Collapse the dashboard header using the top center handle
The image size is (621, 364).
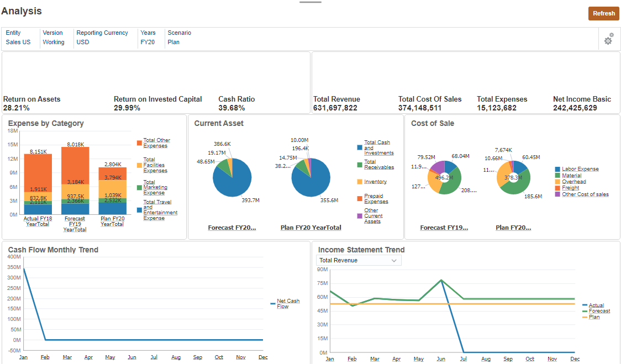(x=310, y=2)
